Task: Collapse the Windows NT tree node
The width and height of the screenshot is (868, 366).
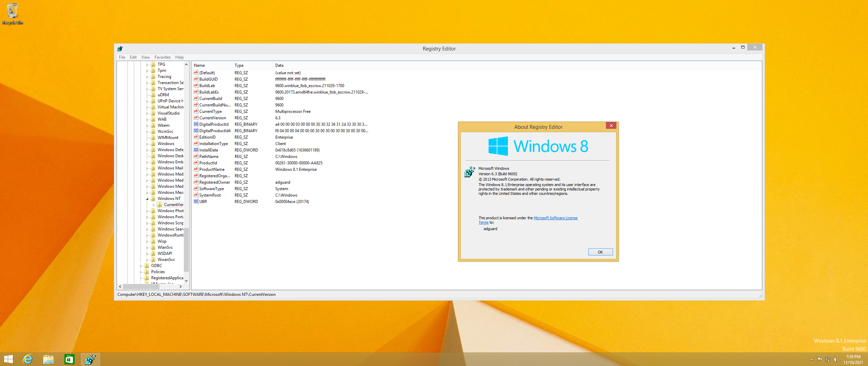Action: pyautogui.click(x=147, y=199)
